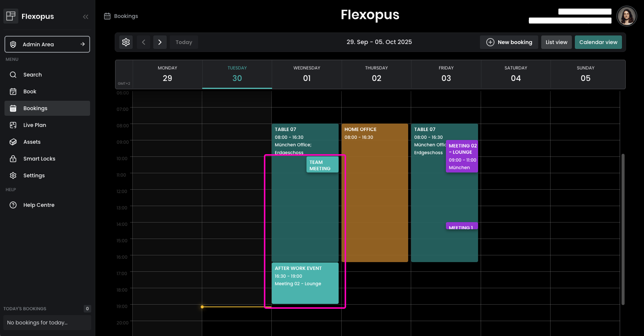Open Assets menu item
Image resolution: width=644 pixels, height=336 pixels.
tap(32, 142)
